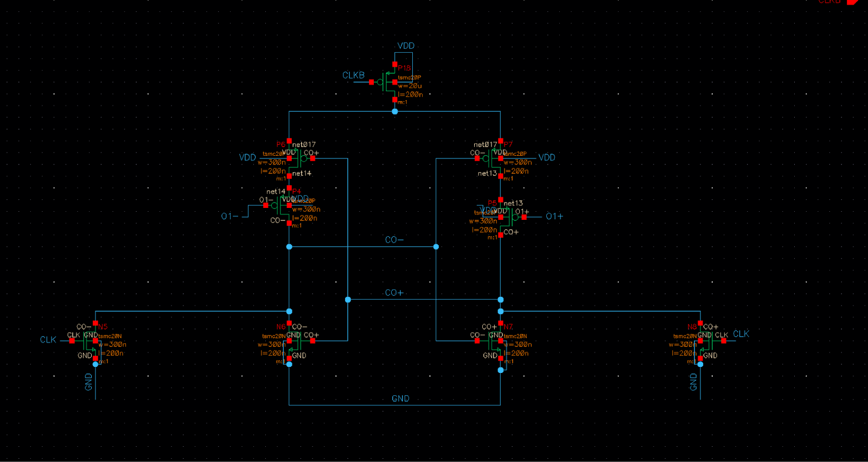Screen dimensions: 868x462
Task: Click the blue CLK label left of N5
Action: tap(48, 340)
